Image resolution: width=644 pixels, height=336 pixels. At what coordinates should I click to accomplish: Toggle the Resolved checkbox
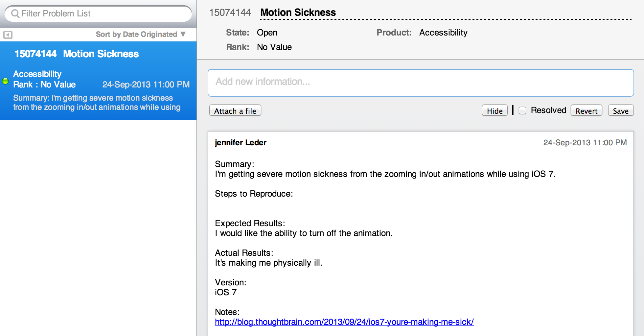pyautogui.click(x=522, y=110)
